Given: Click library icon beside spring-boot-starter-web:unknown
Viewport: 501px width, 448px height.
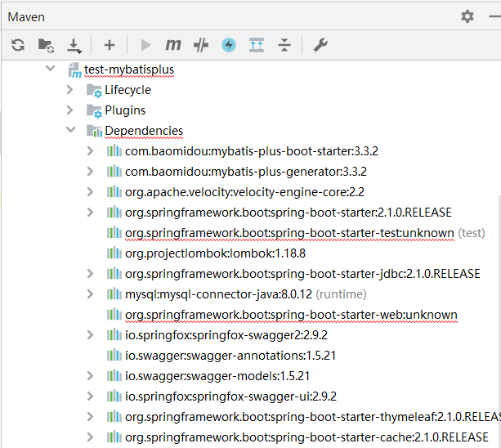Looking at the screenshot, I should tap(114, 315).
